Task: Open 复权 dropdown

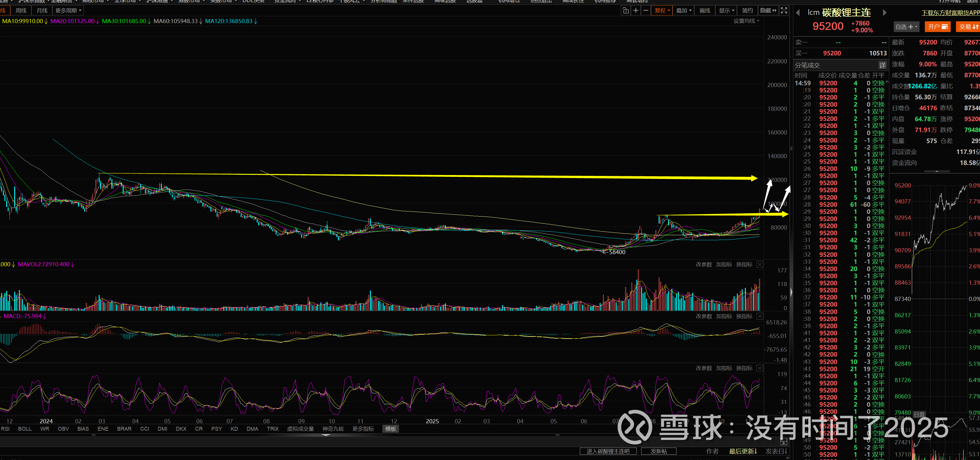Action: [662, 11]
